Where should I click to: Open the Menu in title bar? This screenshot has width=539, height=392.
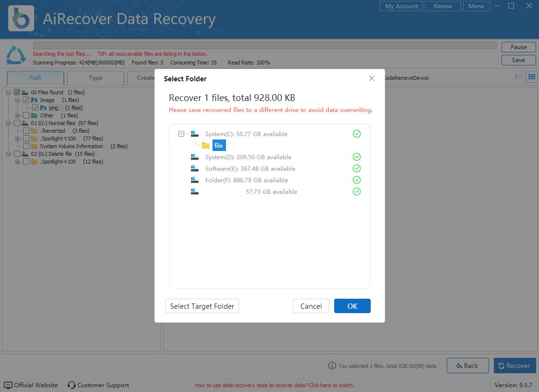pos(476,6)
